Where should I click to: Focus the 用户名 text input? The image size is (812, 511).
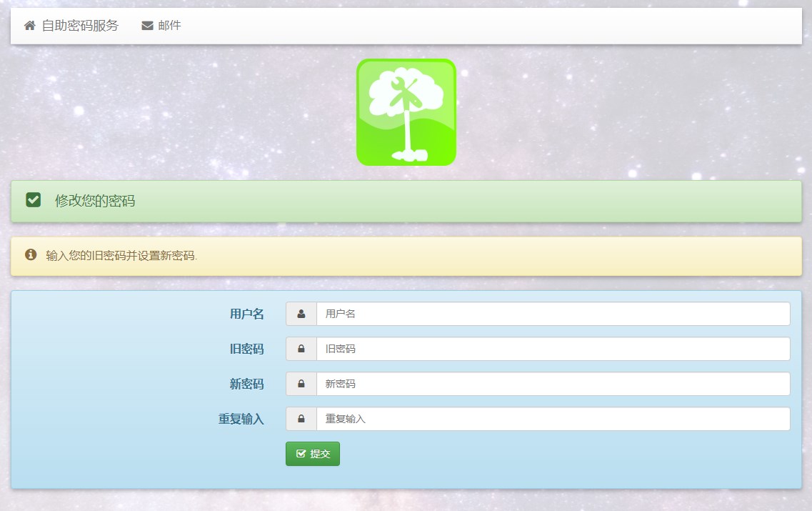pos(553,314)
